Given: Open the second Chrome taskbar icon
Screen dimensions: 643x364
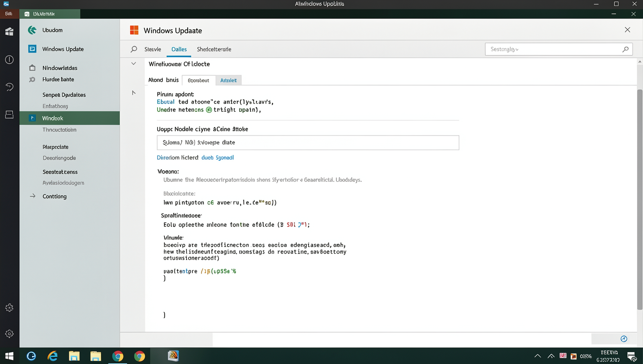Looking at the screenshot, I should (x=139, y=356).
